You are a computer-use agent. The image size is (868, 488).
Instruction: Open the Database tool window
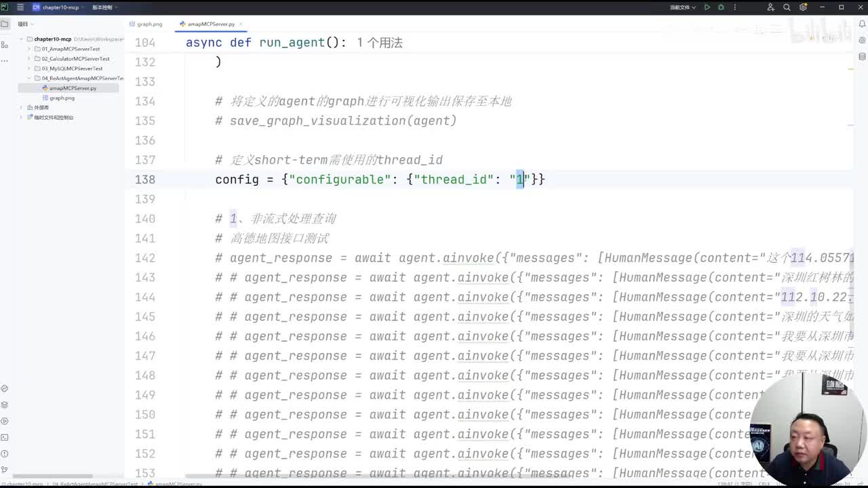[863, 57]
